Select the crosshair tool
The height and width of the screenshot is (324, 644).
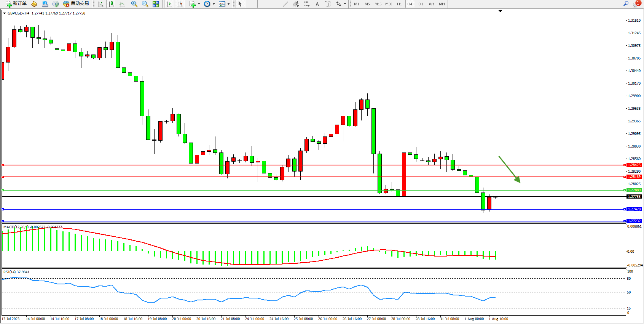(x=251, y=4)
